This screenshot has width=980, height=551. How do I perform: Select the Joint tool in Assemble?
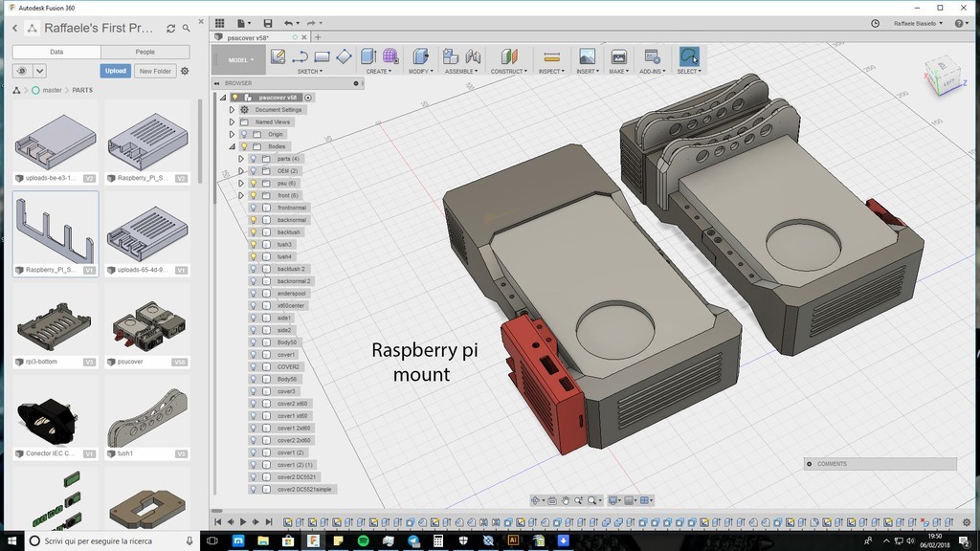473,56
